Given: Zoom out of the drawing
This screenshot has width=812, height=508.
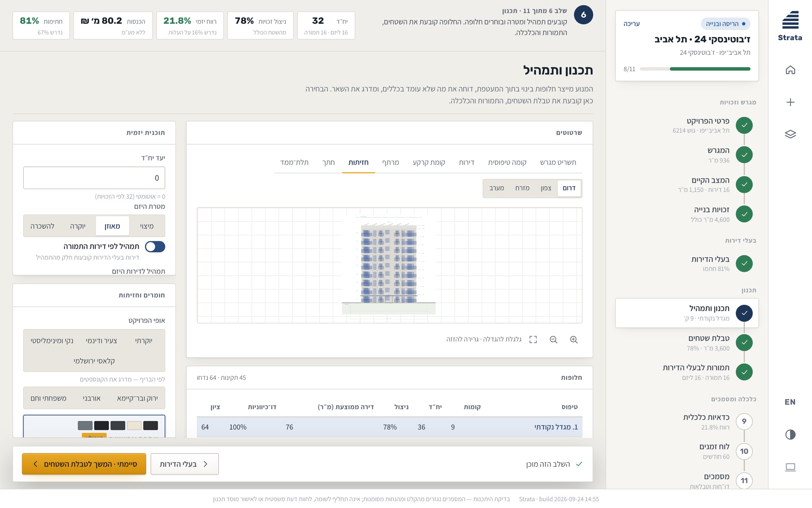Looking at the screenshot, I should (x=553, y=339).
